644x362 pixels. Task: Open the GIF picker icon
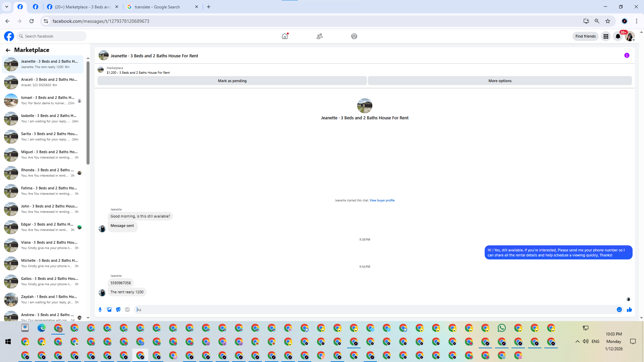click(127, 310)
